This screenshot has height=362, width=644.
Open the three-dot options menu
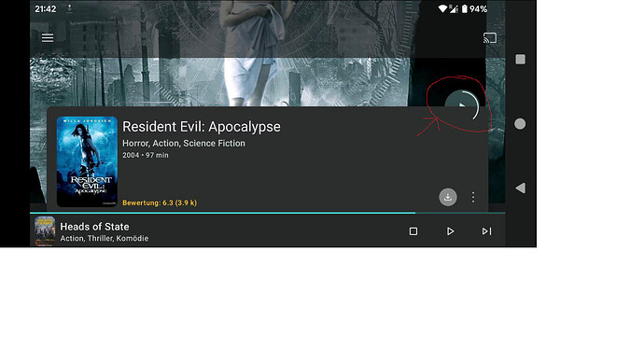pyautogui.click(x=473, y=198)
